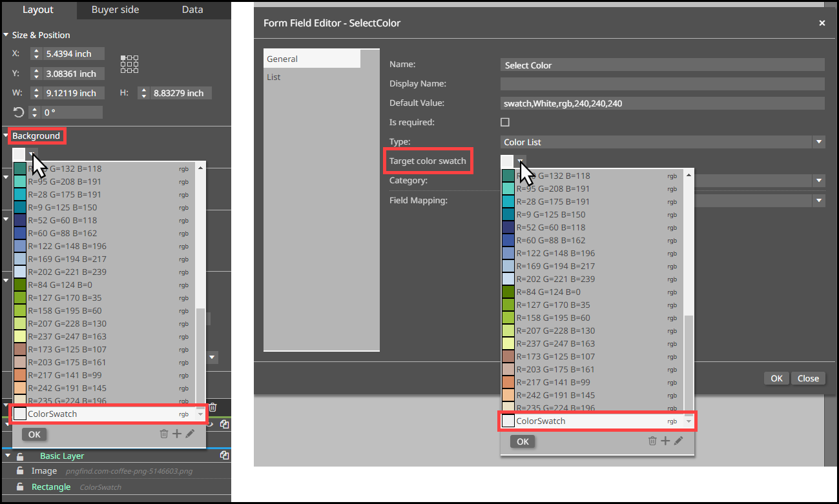Screen dimensions: 839x504
Task: Click the rotation icon beside the angle field
Action: 19,112
